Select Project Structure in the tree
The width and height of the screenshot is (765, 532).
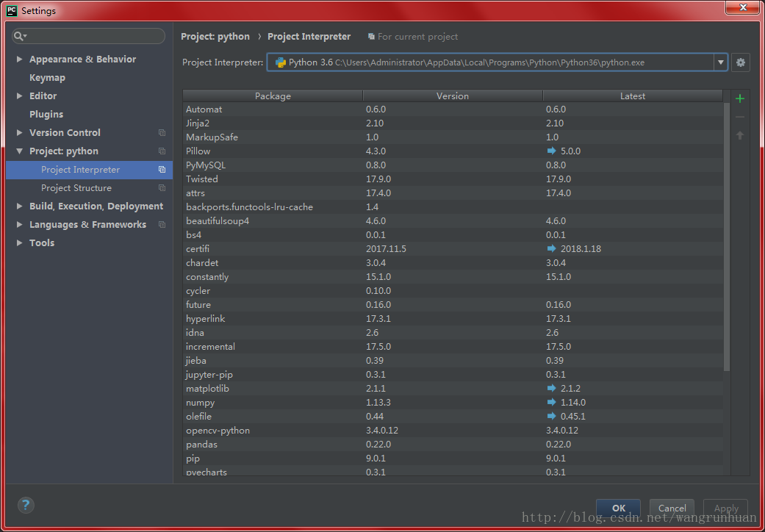89,187
